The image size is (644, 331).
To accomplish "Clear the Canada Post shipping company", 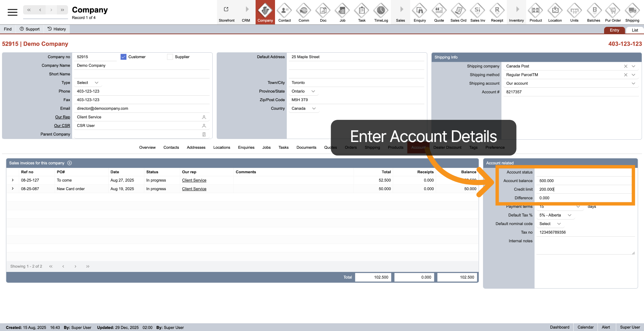I will pos(626,66).
